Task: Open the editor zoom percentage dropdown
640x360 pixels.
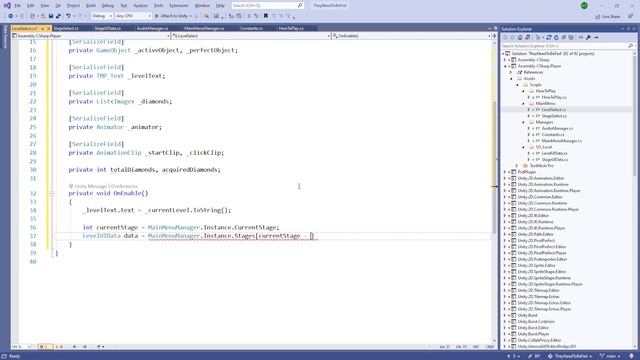Action: pyautogui.click(x=21, y=347)
